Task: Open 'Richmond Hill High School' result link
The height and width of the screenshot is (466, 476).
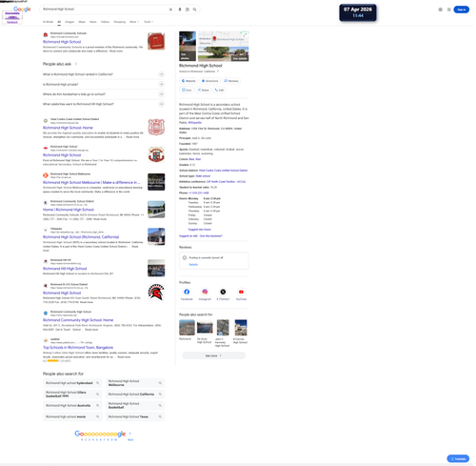Action: pyautogui.click(x=65, y=269)
